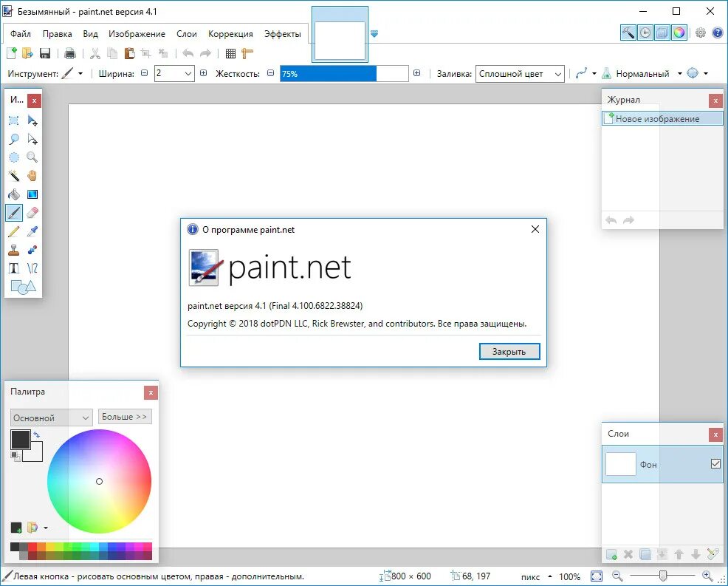The image size is (728, 586).
Task: Open the Слои menu
Action: [x=187, y=34]
